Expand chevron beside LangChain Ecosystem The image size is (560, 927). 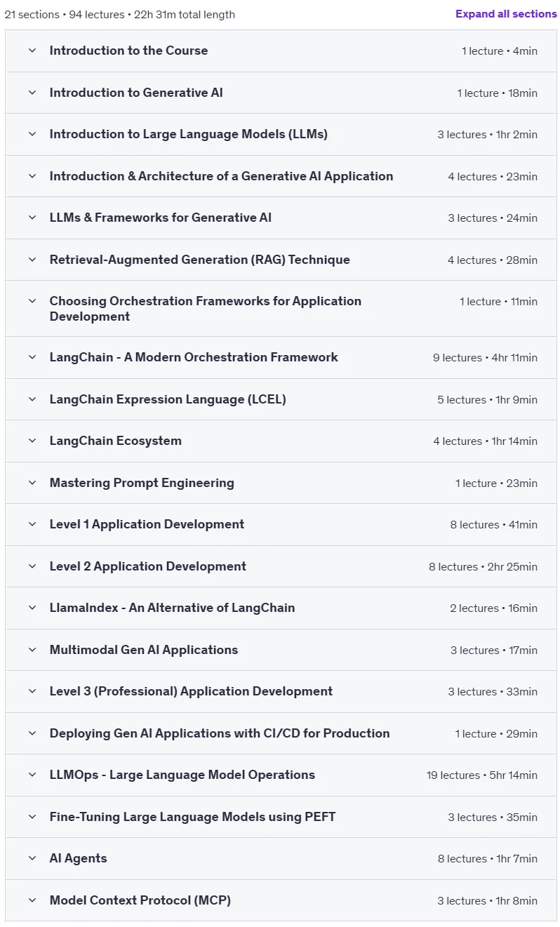[32, 441]
